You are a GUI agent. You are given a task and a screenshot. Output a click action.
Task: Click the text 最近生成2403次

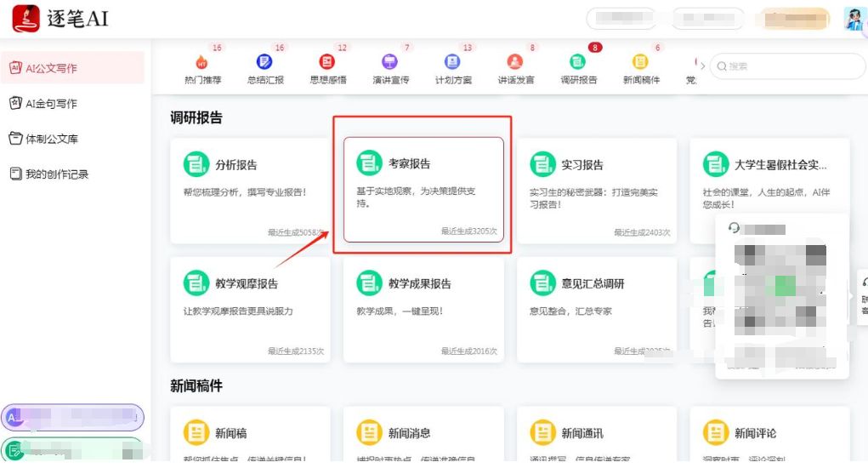pyautogui.click(x=642, y=232)
